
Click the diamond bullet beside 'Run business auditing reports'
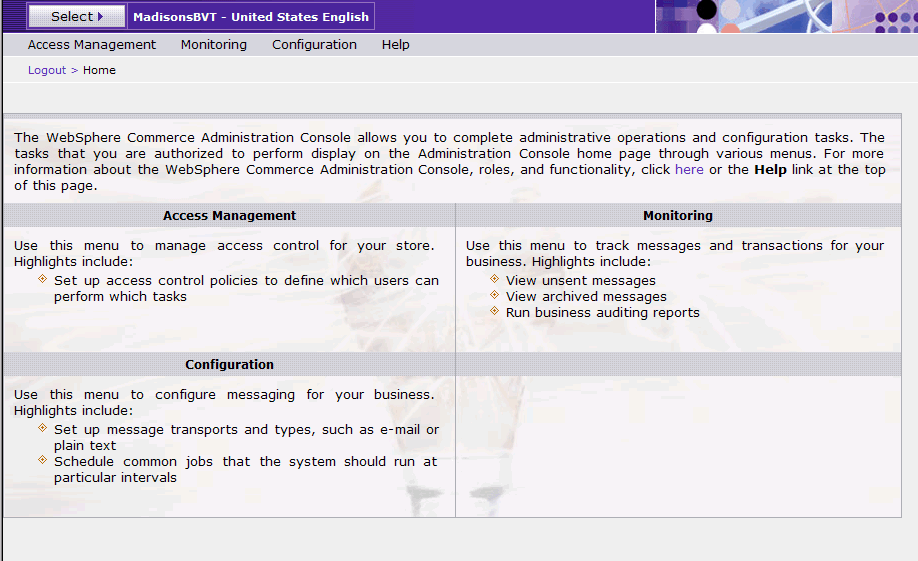pos(494,310)
